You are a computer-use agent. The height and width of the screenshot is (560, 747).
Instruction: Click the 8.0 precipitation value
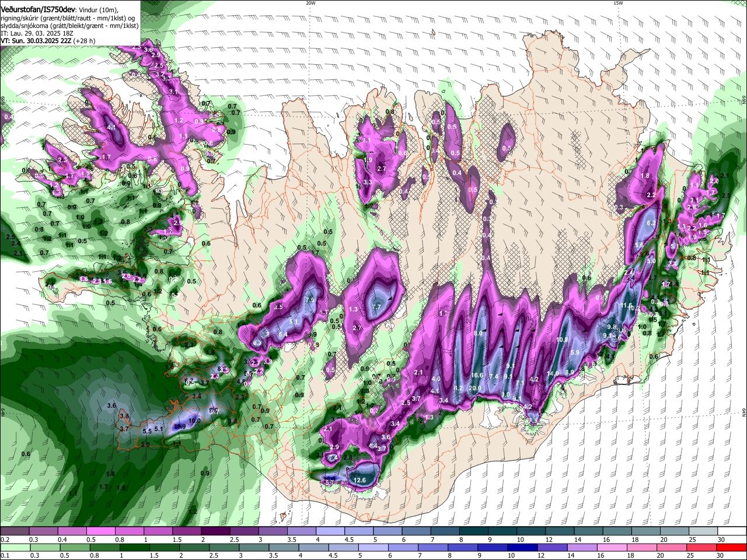478,333
